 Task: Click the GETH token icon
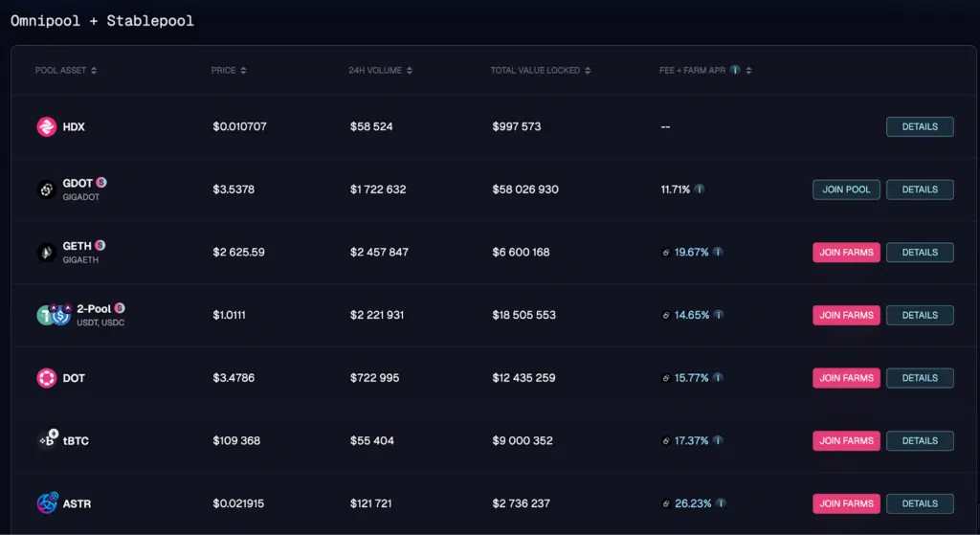(x=47, y=253)
